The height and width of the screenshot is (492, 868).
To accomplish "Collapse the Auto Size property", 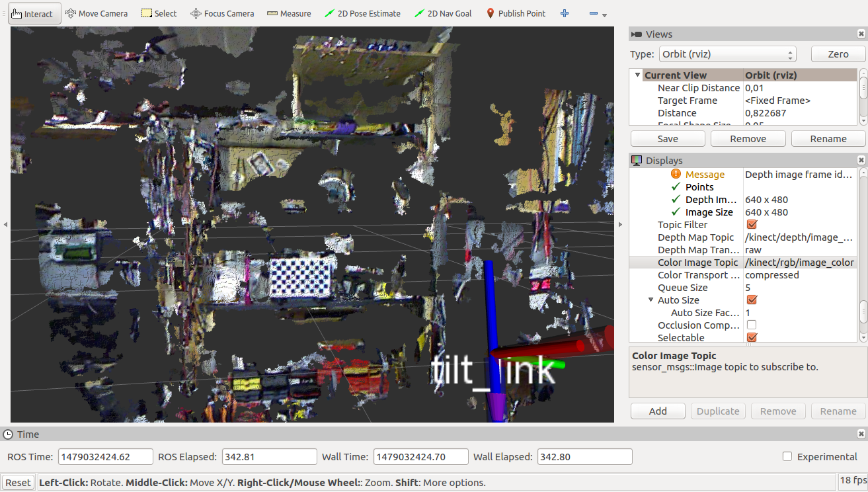I will coord(651,300).
